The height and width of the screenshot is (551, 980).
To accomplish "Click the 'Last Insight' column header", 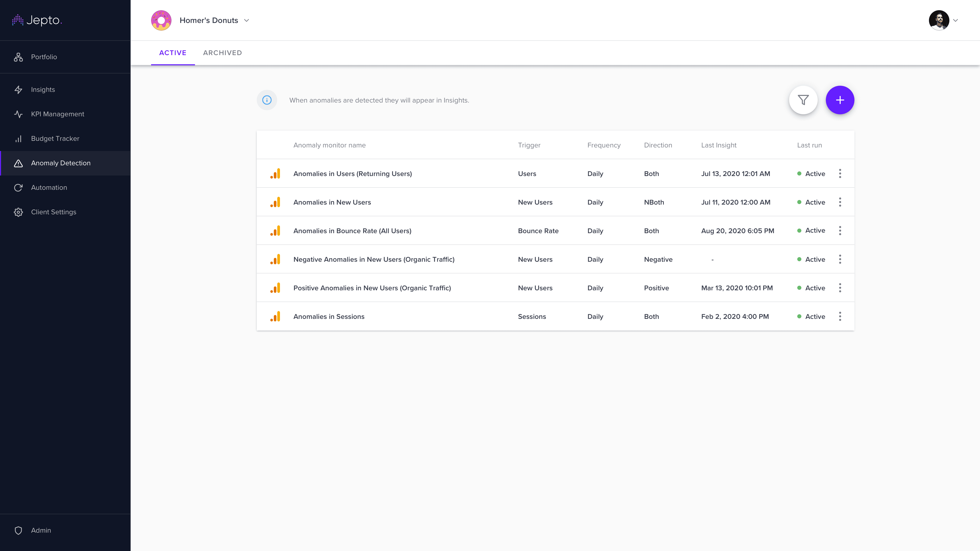I will pos(719,145).
